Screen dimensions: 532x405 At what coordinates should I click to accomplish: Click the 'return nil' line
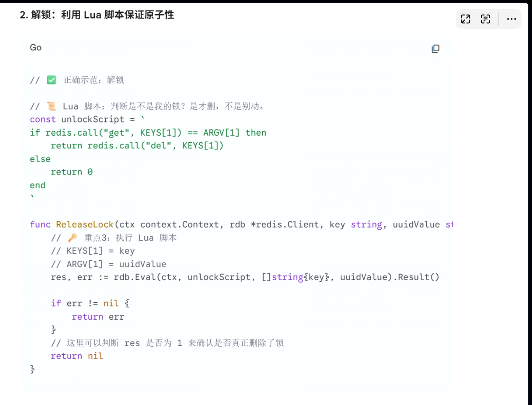(77, 356)
